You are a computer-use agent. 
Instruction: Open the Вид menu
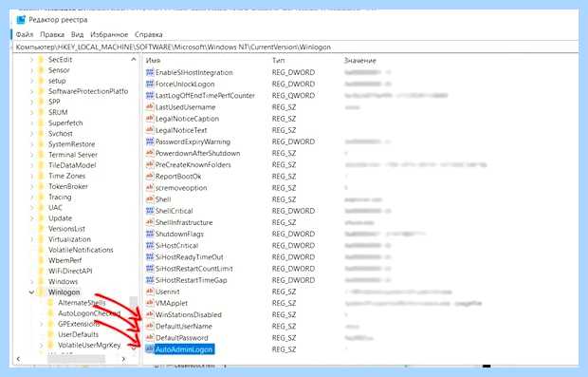point(77,34)
